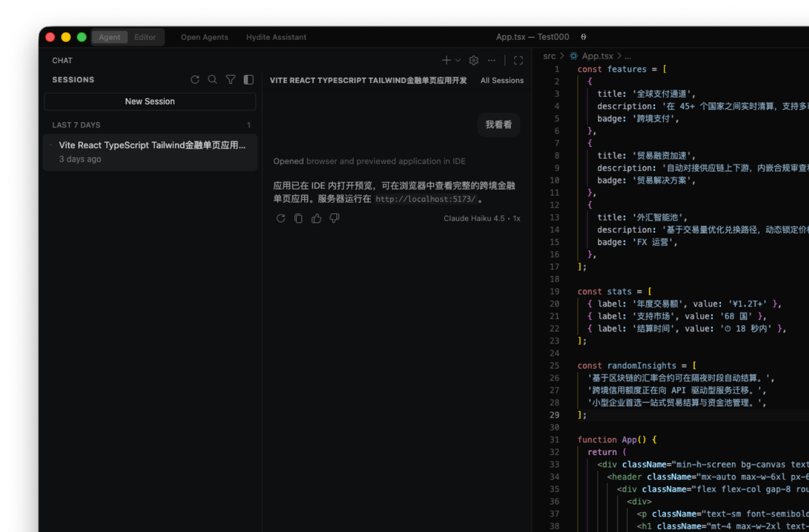The height and width of the screenshot is (532, 809).
Task: Give thumbs down to response
Action: [x=334, y=218]
